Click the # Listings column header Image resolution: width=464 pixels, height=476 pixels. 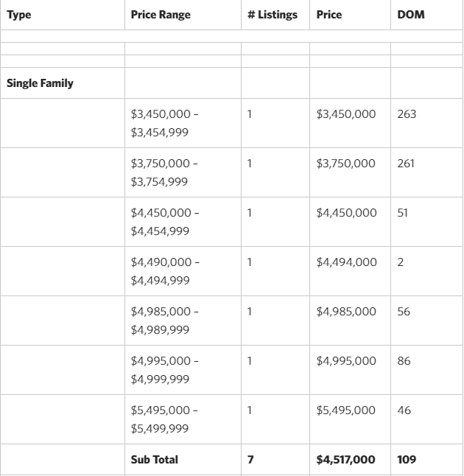pyautogui.click(x=273, y=15)
